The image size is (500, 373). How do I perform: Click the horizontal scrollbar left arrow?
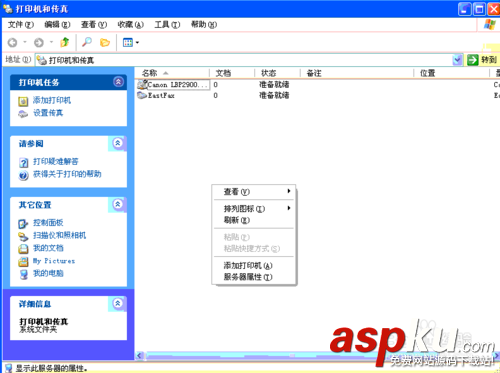(140, 356)
